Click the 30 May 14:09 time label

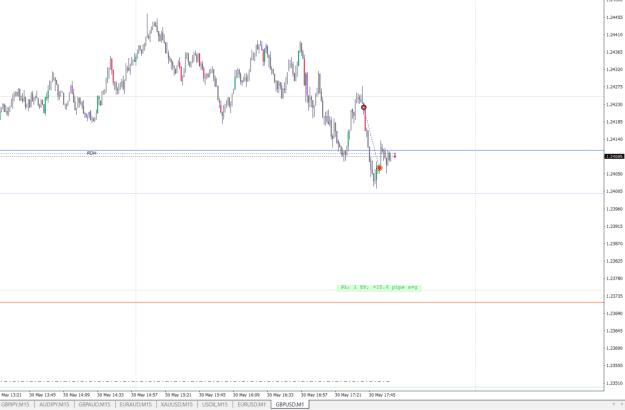[x=77, y=395]
